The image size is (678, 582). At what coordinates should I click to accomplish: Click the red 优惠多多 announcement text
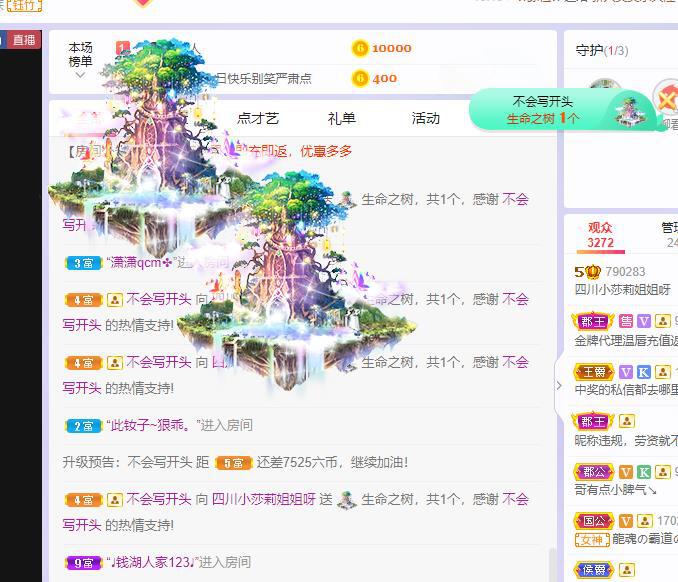(x=326, y=151)
